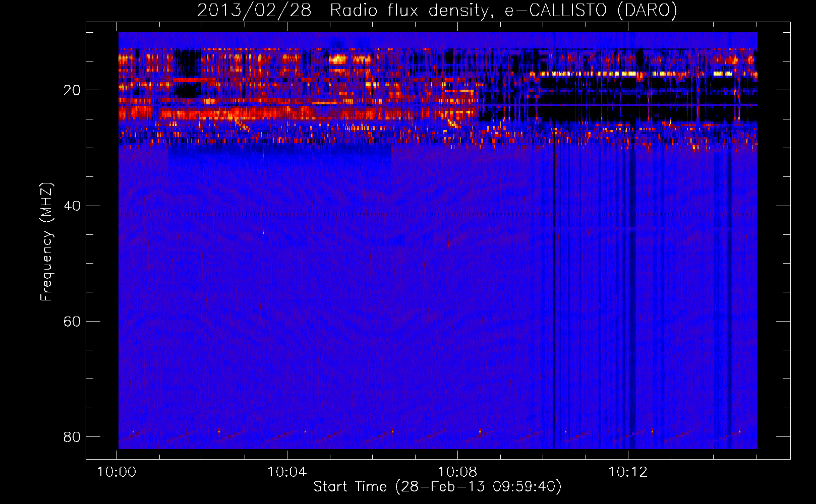816x504 pixels.
Task: Click the 10:04 time tick label
Action: tap(287, 472)
